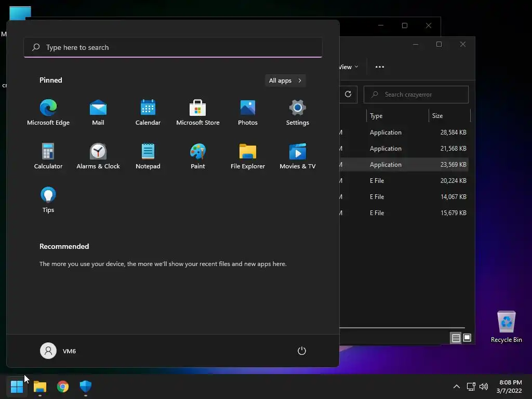The width and height of the screenshot is (532, 399).
Task: Switch File Explorer to details view
Action: 456,338
